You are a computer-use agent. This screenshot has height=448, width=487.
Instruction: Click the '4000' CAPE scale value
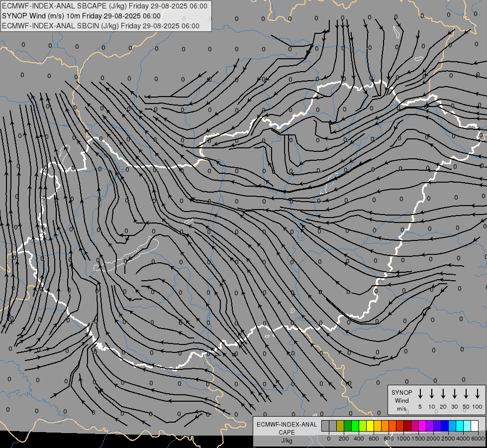[x=463, y=439]
